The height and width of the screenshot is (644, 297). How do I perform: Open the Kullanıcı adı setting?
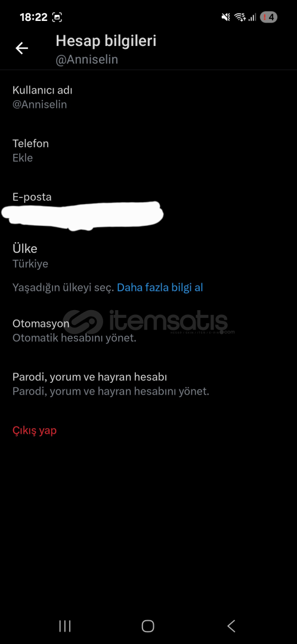(148, 97)
